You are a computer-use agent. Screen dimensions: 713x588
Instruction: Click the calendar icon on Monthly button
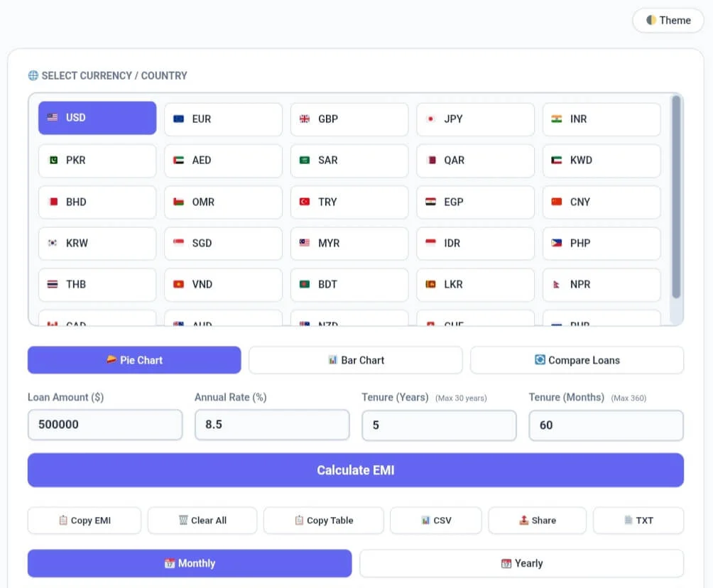(169, 563)
